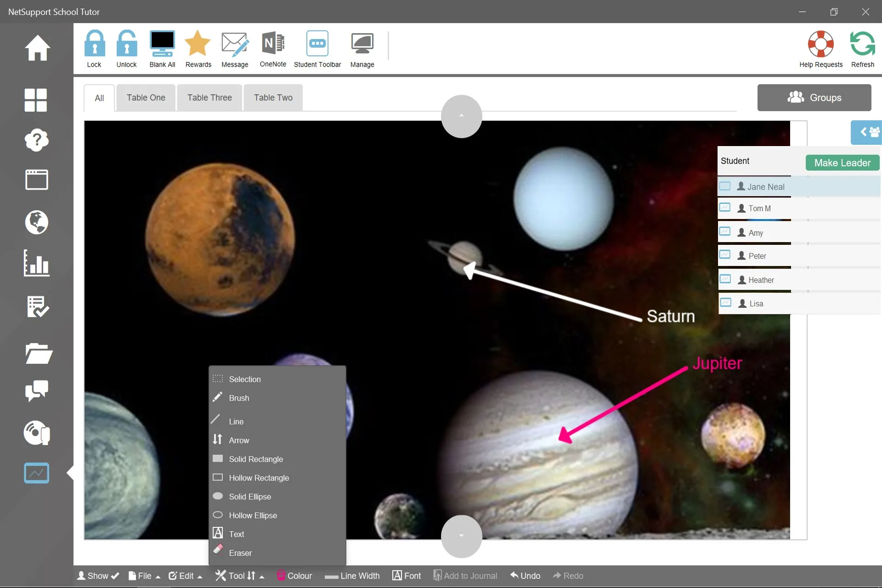Viewport: 882px width, 588px height.
Task: Open the testing checklist sidebar icon
Action: pyautogui.click(x=37, y=306)
